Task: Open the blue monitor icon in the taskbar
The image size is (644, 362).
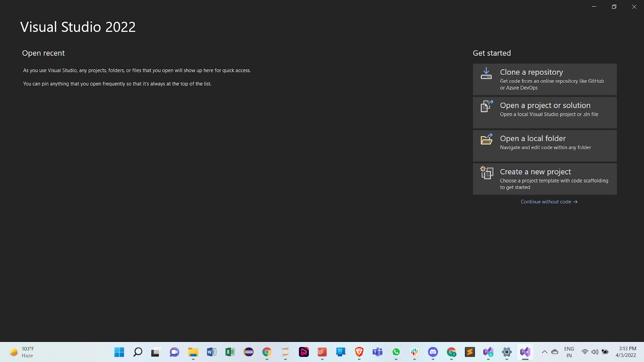Action: (341, 352)
